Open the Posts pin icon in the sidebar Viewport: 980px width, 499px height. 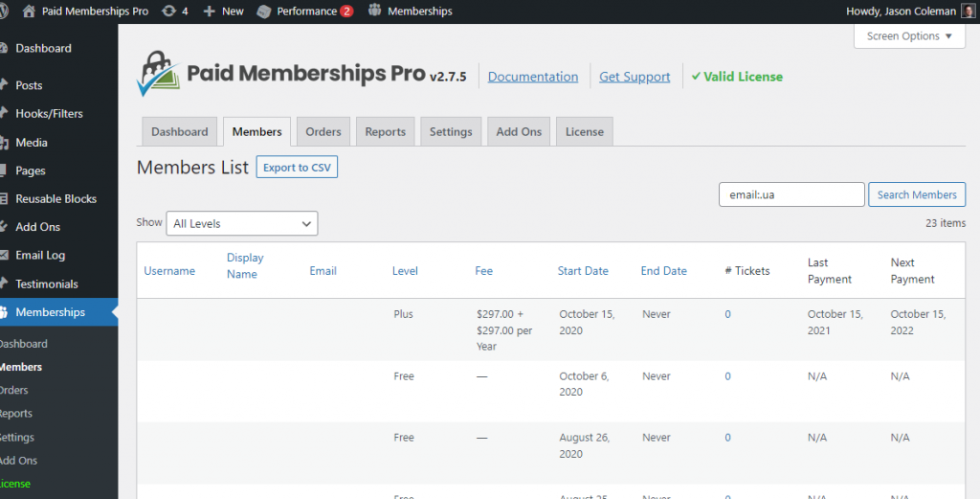[x=4, y=85]
